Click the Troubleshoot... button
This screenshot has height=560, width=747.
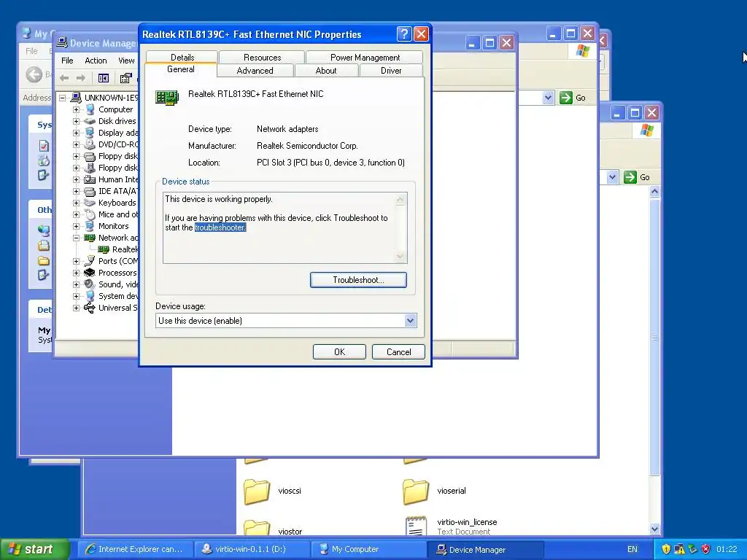358,280
